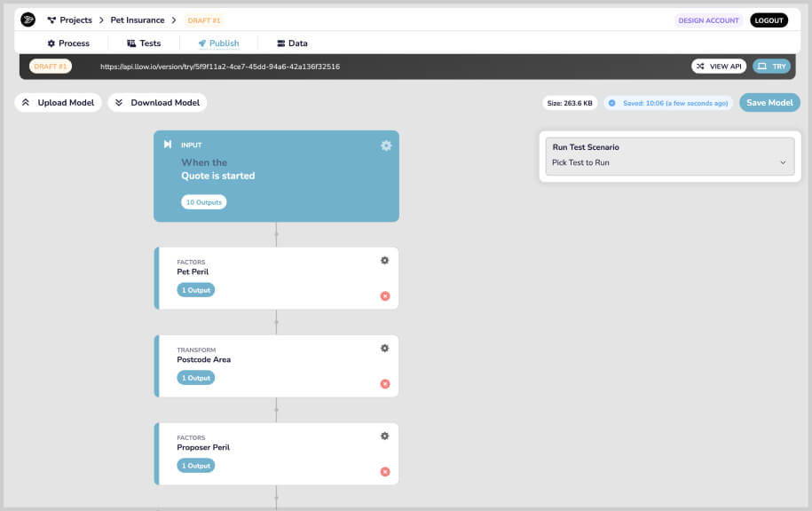This screenshot has width=812, height=511.
Task: Click the Saved 10:06 status indicator
Action: pyautogui.click(x=668, y=103)
